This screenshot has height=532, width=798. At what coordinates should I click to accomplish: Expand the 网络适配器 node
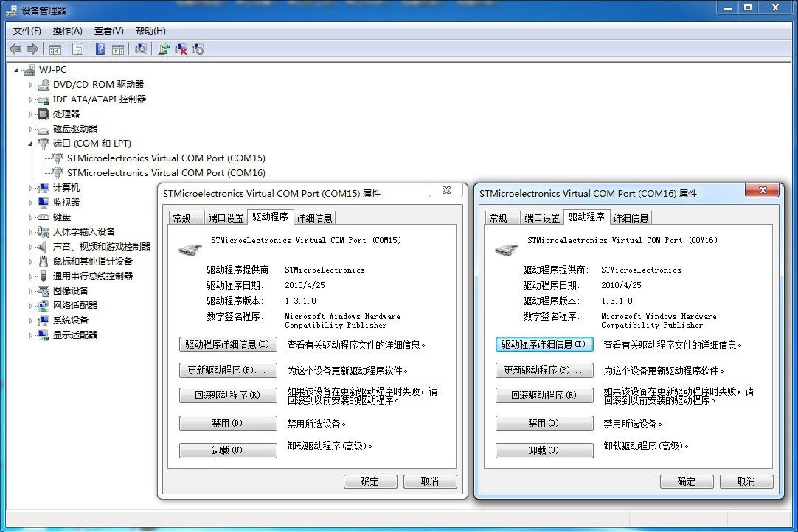[30, 307]
